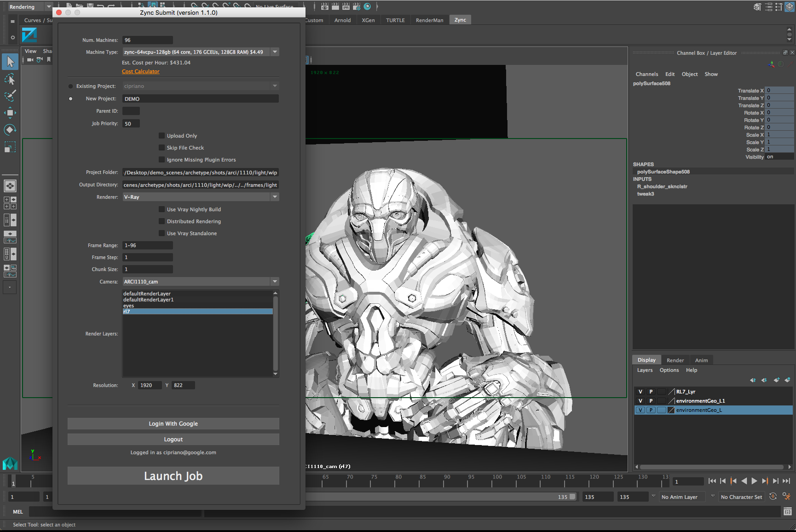Image resolution: width=796 pixels, height=532 pixels.
Task: Check the Skip File Check option
Action: [x=162, y=148]
